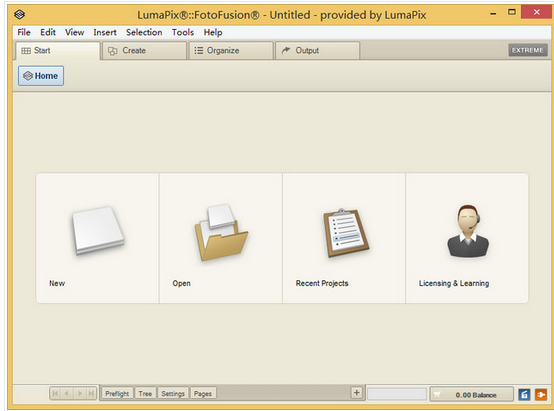Click the New blank project icon
Screen dimensions: 554x411
pos(98,230)
